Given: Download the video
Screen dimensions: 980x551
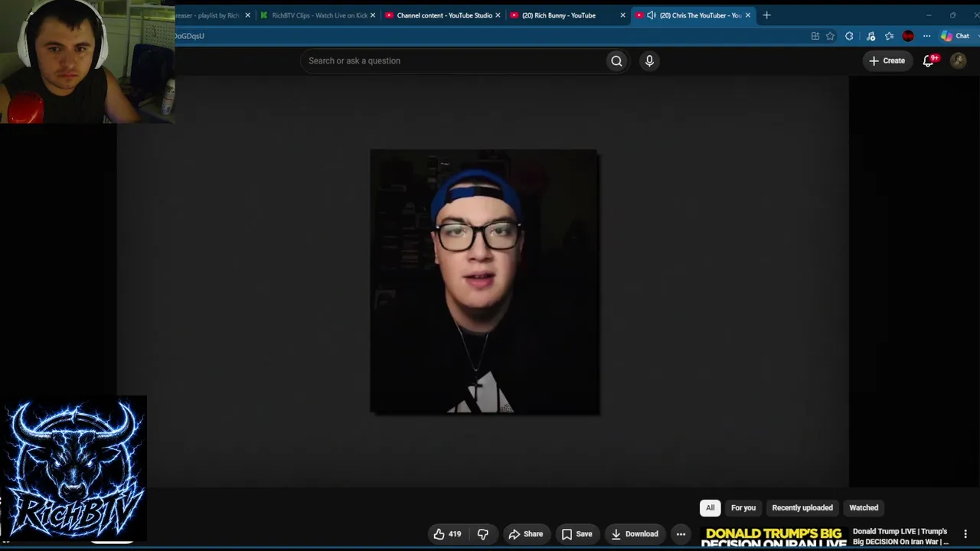Looking at the screenshot, I should tap(635, 534).
